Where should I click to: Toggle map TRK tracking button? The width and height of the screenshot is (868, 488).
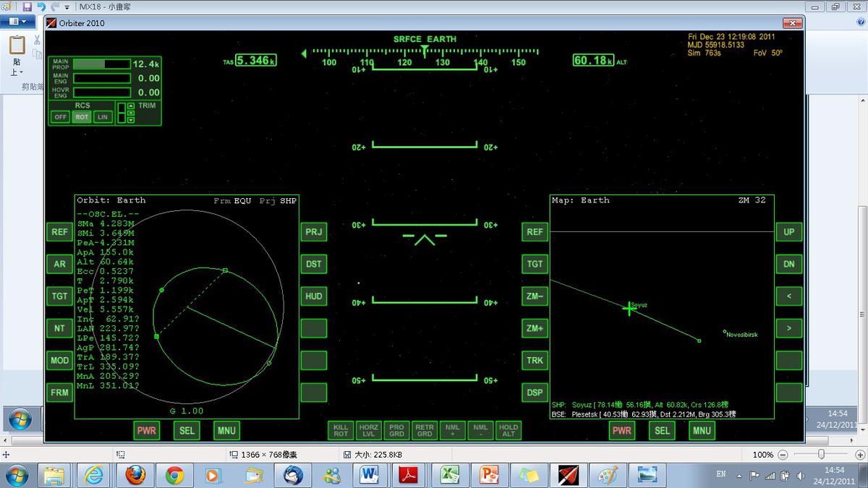tap(535, 360)
